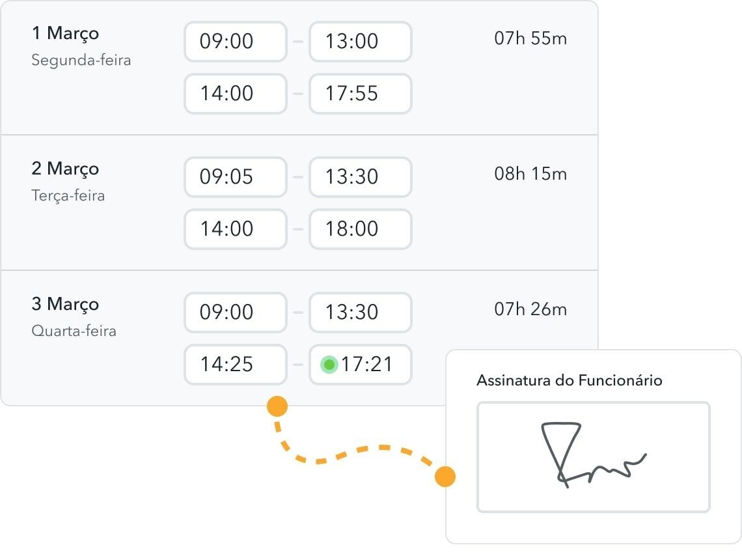Click the green status dot beside 17:21
This screenshot has height=560, width=742.
[x=329, y=364]
